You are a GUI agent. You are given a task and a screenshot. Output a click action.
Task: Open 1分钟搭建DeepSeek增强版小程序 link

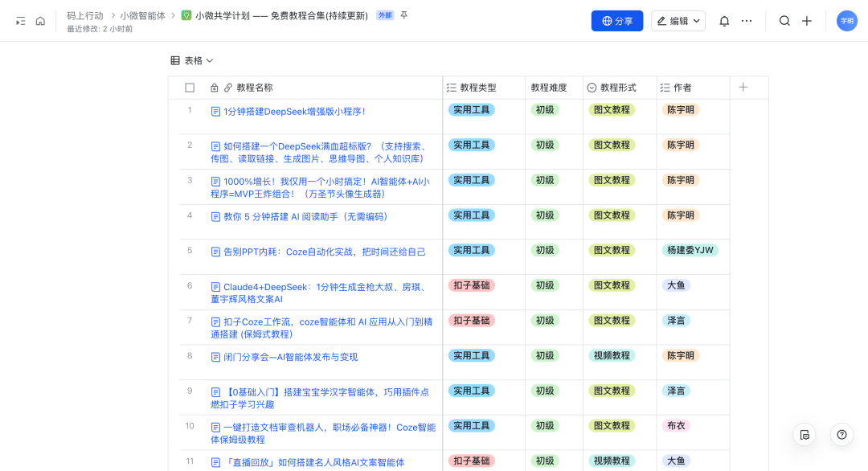[x=294, y=111]
